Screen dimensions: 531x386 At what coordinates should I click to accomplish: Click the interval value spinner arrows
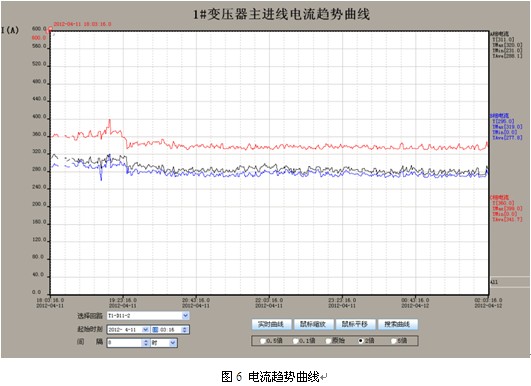[x=146, y=343]
